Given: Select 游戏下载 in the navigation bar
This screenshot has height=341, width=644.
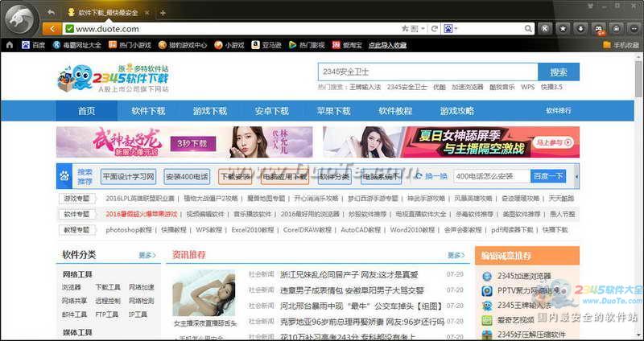Looking at the screenshot, I should 210,111.
